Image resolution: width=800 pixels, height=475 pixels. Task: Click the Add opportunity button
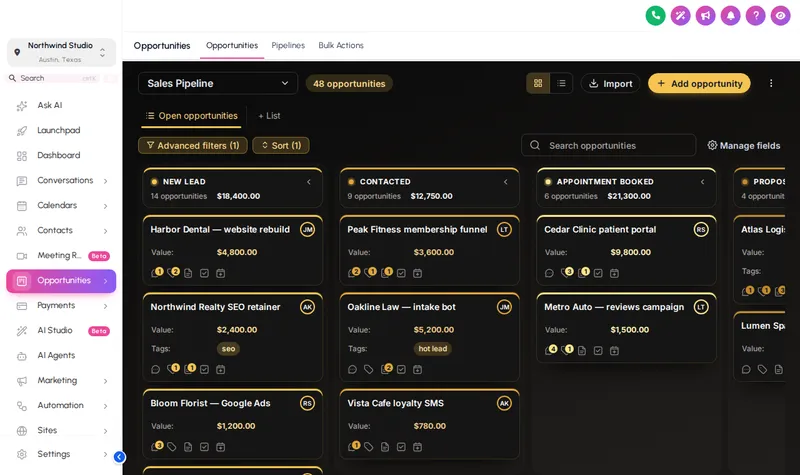pos(699,83)
